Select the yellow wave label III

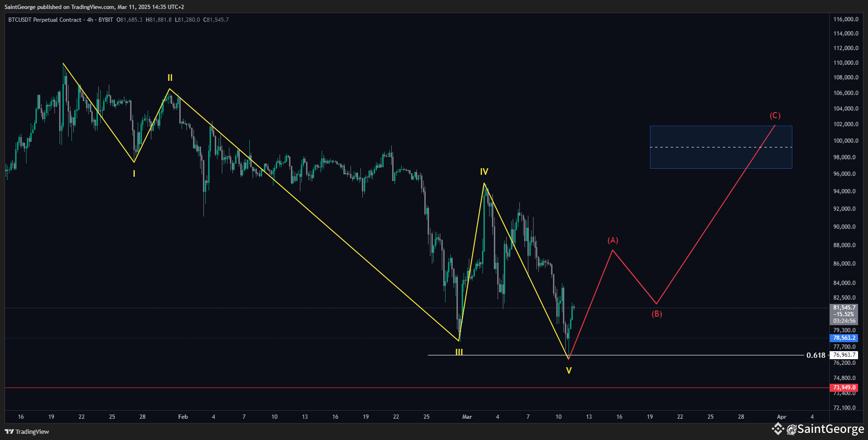[459, 352]
